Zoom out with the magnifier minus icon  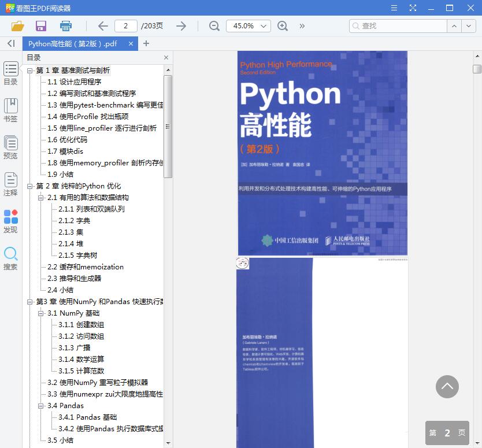pyautogui.click(x=214, y=25)
